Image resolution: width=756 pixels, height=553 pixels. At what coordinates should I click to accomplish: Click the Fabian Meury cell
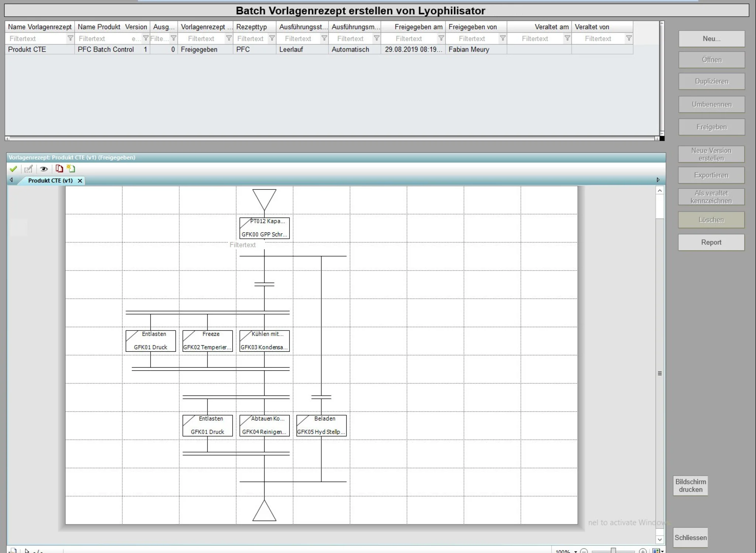click(476, 49)
